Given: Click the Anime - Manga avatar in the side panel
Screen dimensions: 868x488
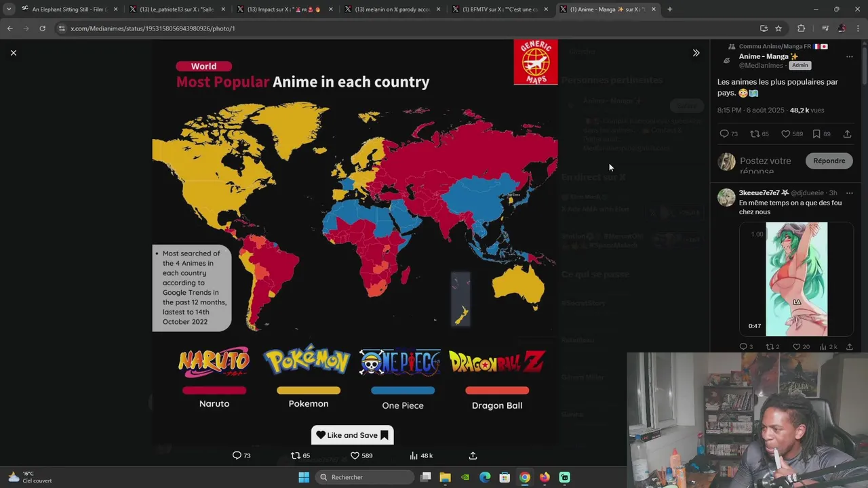Looking at the screenshot, I should pyautogui.click(x=726, y=60).
